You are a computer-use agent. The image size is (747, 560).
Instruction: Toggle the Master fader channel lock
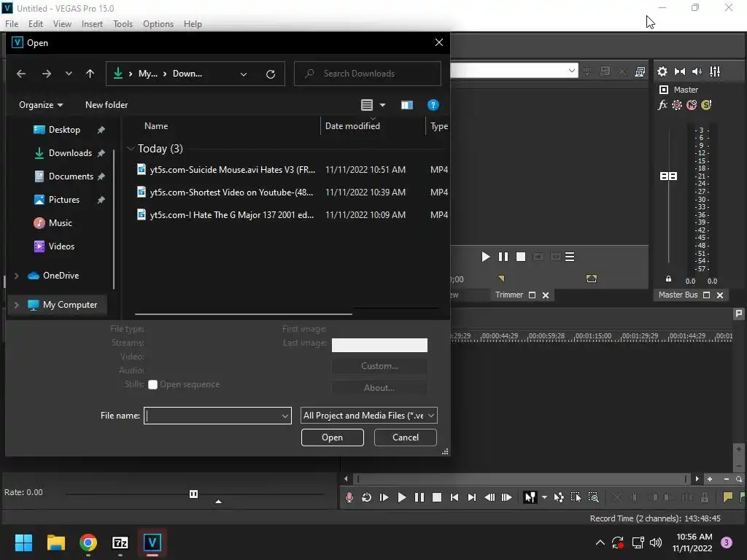[x=668, y=279]
